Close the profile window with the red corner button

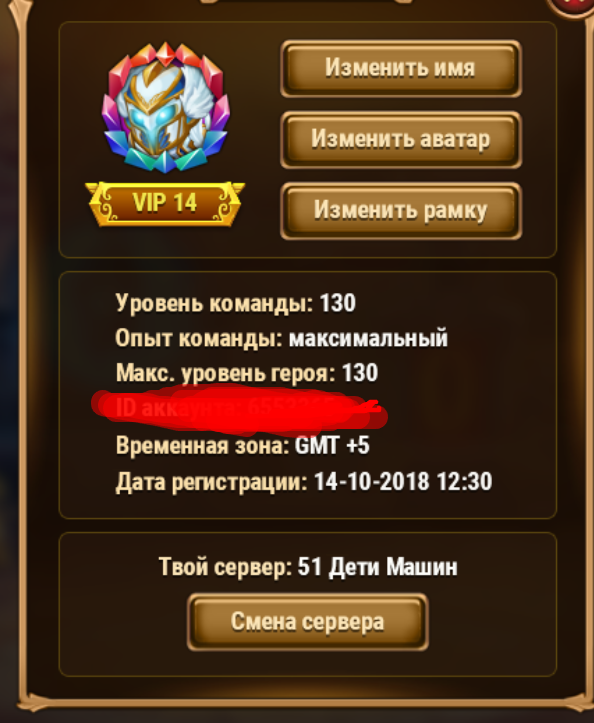(572, 7)
